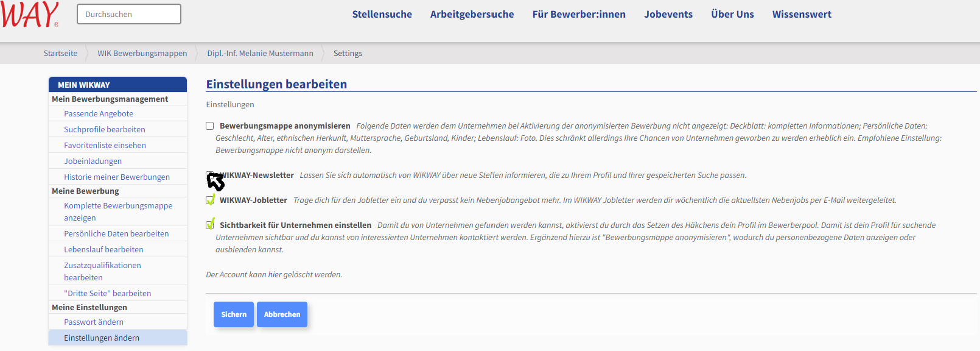980x351 pixels.
Task: Select Einstellungen ändern in sidebar
Action: [117, 338]
